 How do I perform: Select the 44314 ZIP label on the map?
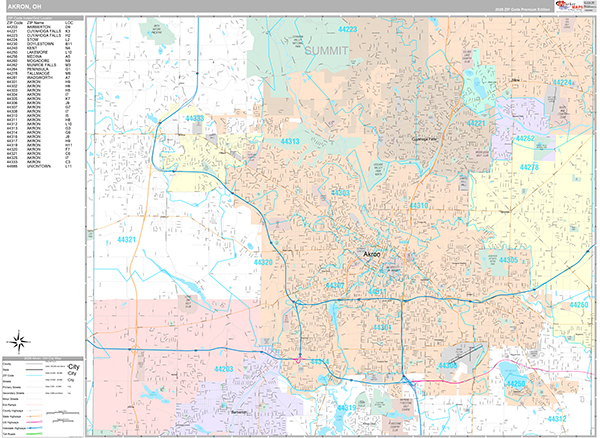[x=320, y=362]
